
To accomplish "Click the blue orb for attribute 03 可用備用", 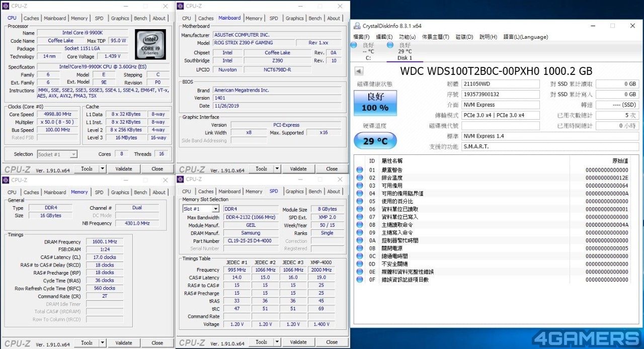I will (x=360, y=186).
